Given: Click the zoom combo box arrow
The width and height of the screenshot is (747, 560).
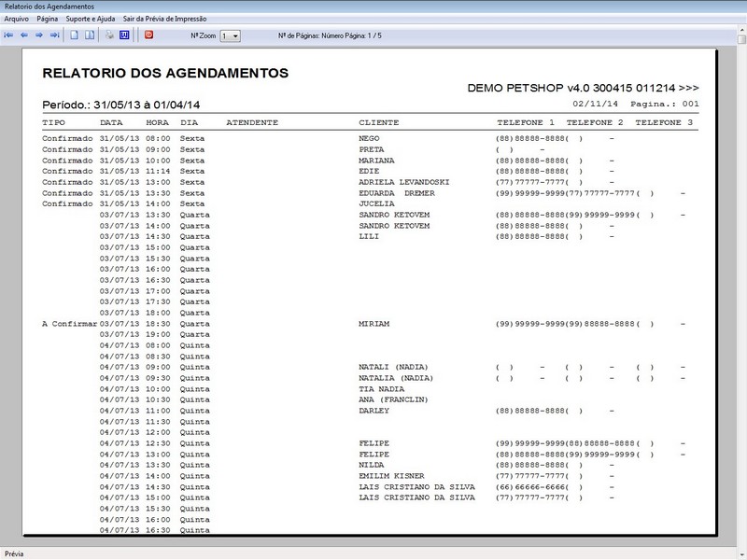Looking at the screenshot, I should (235, 35).
